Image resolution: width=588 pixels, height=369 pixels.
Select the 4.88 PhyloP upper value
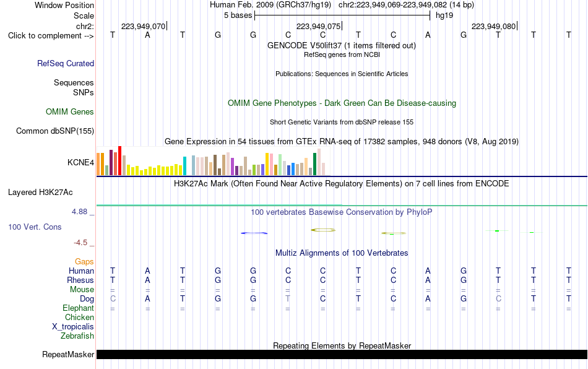pyautogui.click(x=79, y=212)
